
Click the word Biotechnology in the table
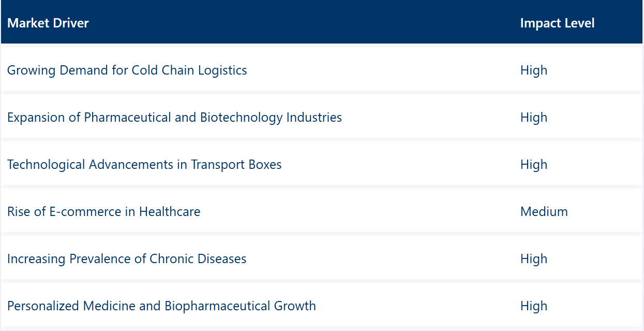(x=241, y=118)
